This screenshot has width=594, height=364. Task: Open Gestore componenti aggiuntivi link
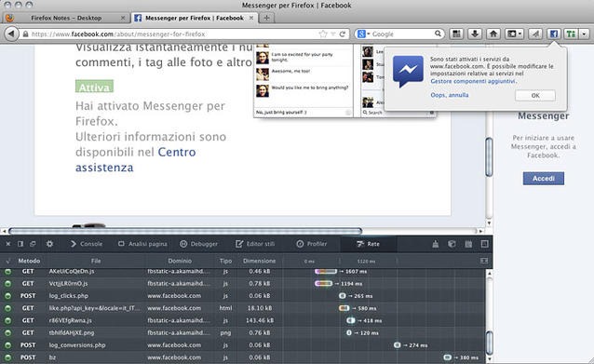point(473,81)
